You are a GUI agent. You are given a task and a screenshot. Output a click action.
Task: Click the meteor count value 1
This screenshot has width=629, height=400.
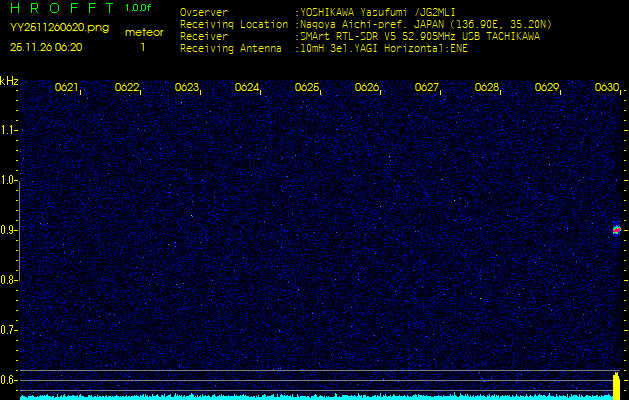point(143,46)
